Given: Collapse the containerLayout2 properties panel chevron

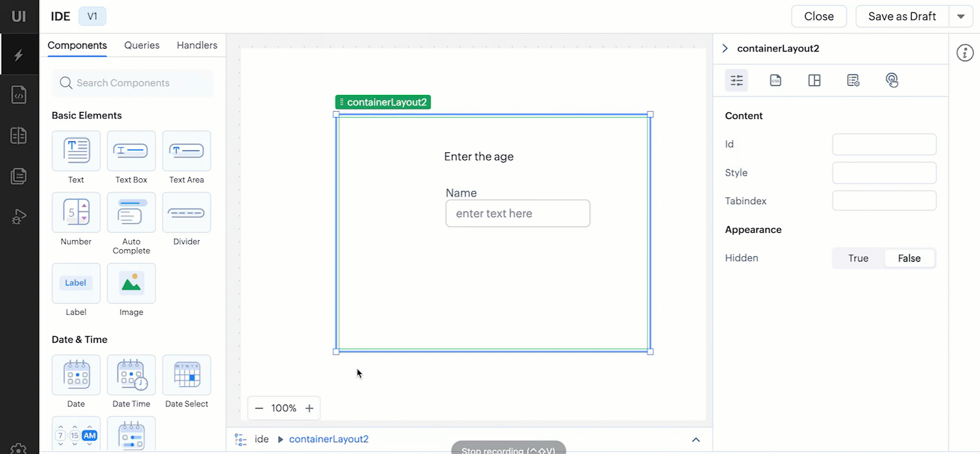Looking at the screenshot, I should pyautogui.click(x=725, y=49).
